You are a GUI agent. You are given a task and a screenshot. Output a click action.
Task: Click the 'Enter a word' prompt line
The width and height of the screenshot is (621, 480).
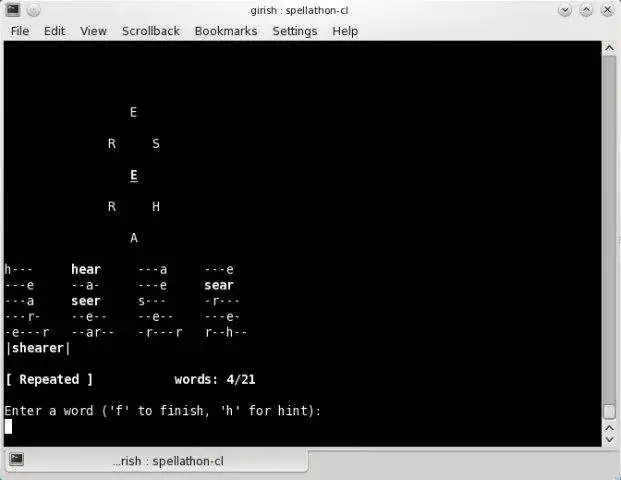(163, 411)
